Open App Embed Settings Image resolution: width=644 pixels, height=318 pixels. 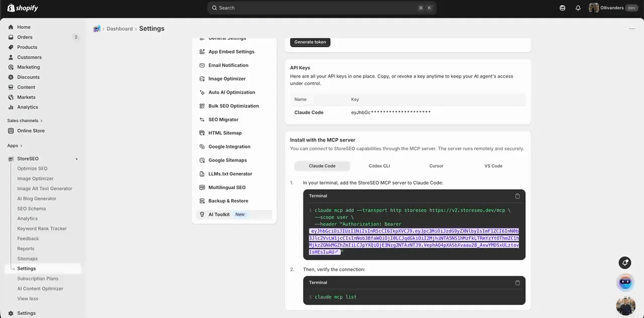231,52
